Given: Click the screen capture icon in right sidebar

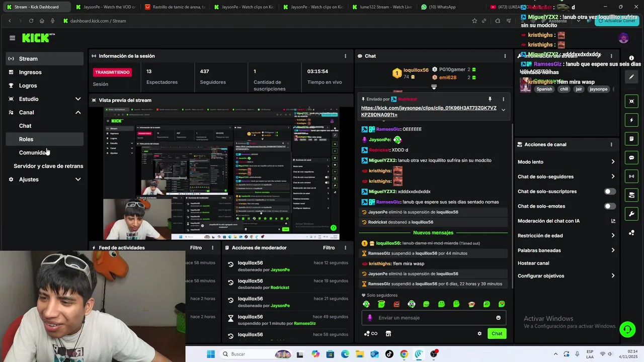Looking at the screenshot, I should (631, 102).
